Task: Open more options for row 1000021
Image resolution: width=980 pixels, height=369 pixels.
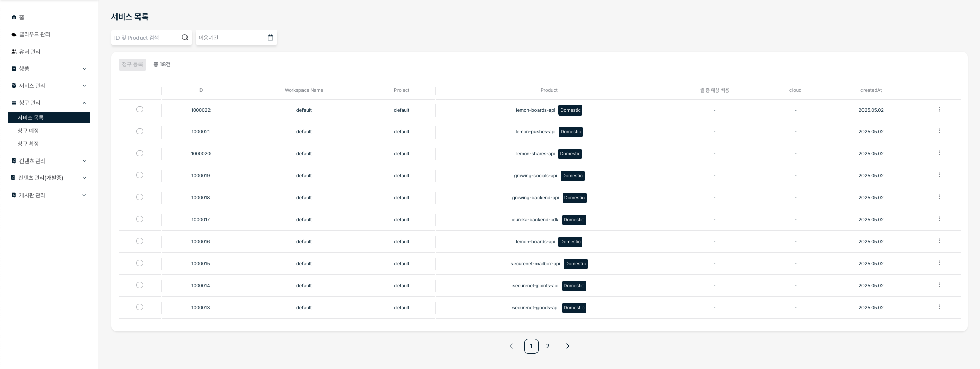Action: pyautogui.click(x=939, y=131)
